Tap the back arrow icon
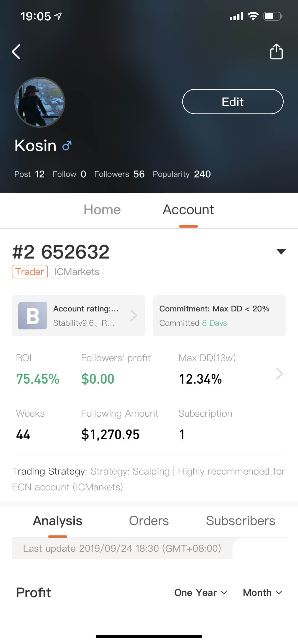Screen dimensions: 298x644 point(16,52)
